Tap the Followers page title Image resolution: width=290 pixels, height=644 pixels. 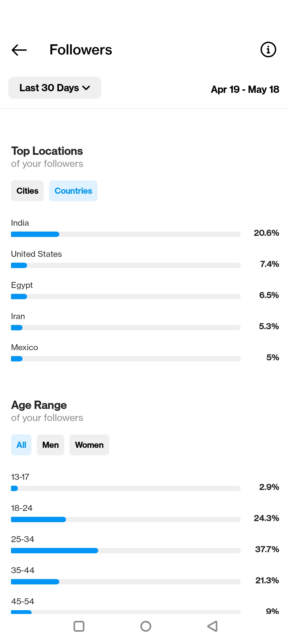(x=81, y=50)
